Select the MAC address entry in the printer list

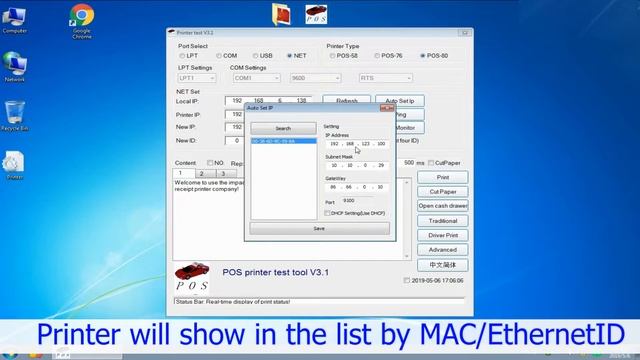283,141
